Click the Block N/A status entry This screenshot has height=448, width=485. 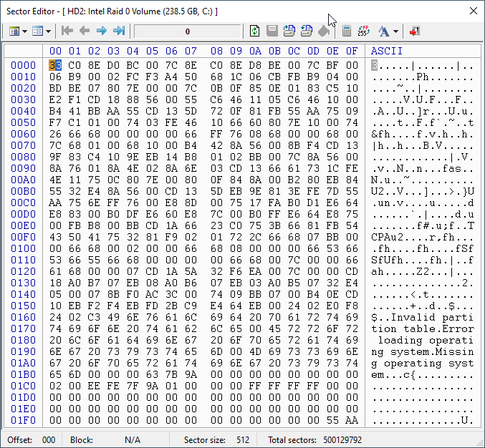coord(105,439)
